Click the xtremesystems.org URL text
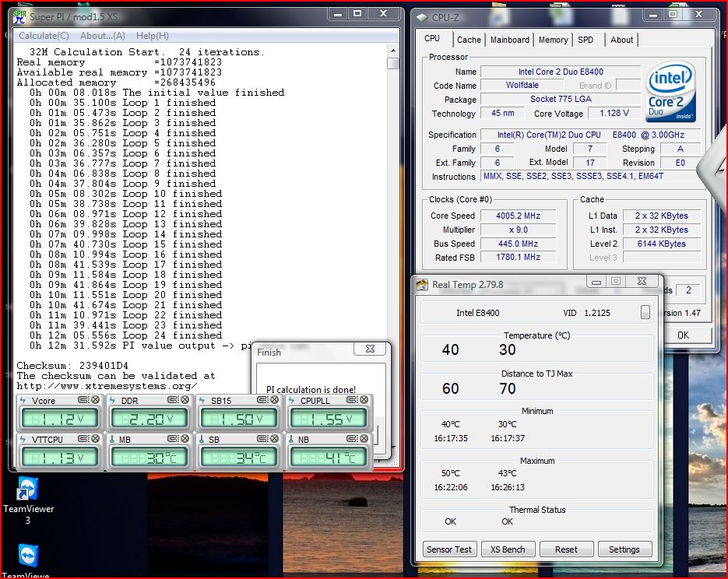Image resolution: width=728 pixels, height=579 pixels. pyautogui.click(x=107, y=386)
